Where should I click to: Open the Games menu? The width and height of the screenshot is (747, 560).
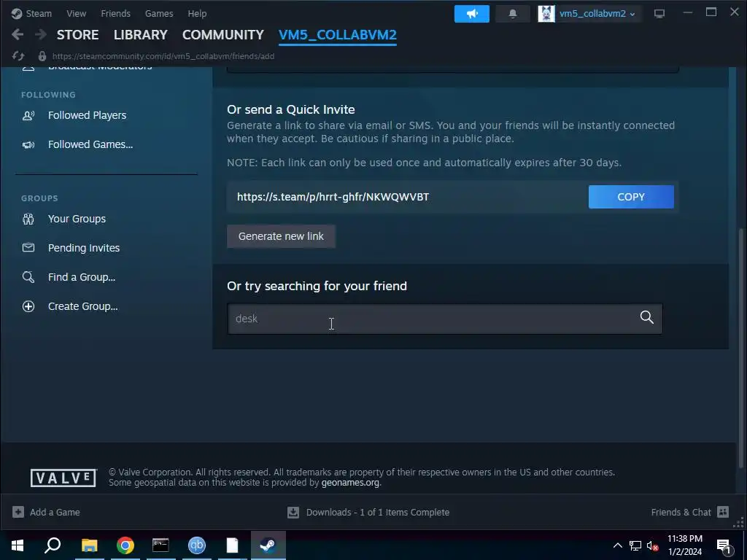click(x=159, y=13)
